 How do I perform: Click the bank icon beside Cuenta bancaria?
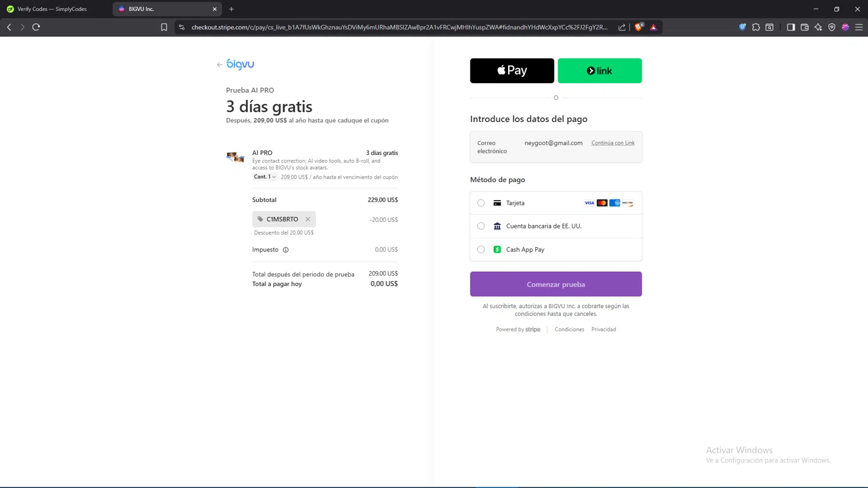click(x=497, y=226)
